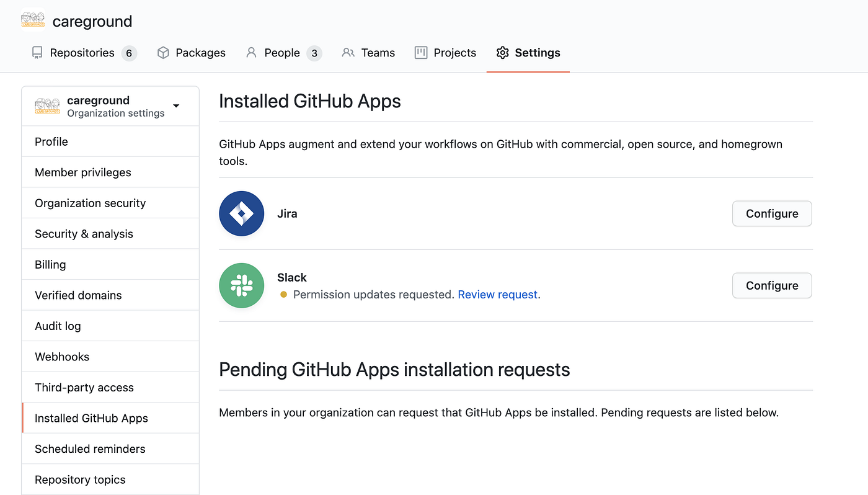Screen dimensions: 868x495
Task: Click the Repositories book icon
Action: [x=37, y=53]
